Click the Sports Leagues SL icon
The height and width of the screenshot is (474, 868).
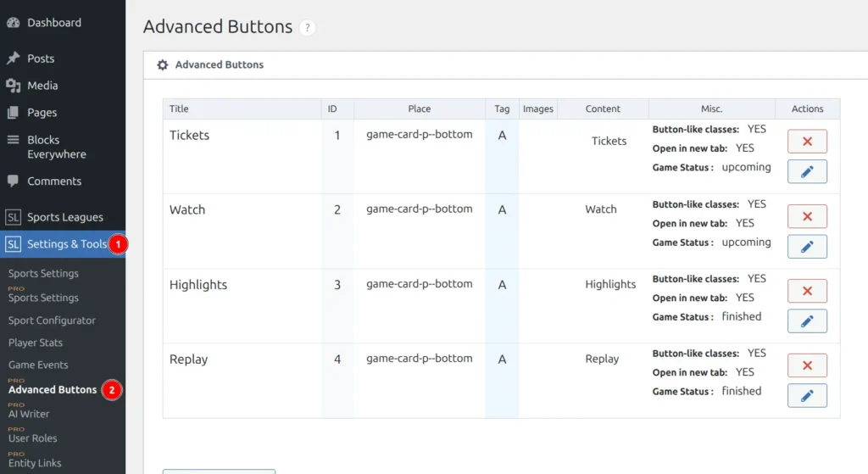coord(14,217)
